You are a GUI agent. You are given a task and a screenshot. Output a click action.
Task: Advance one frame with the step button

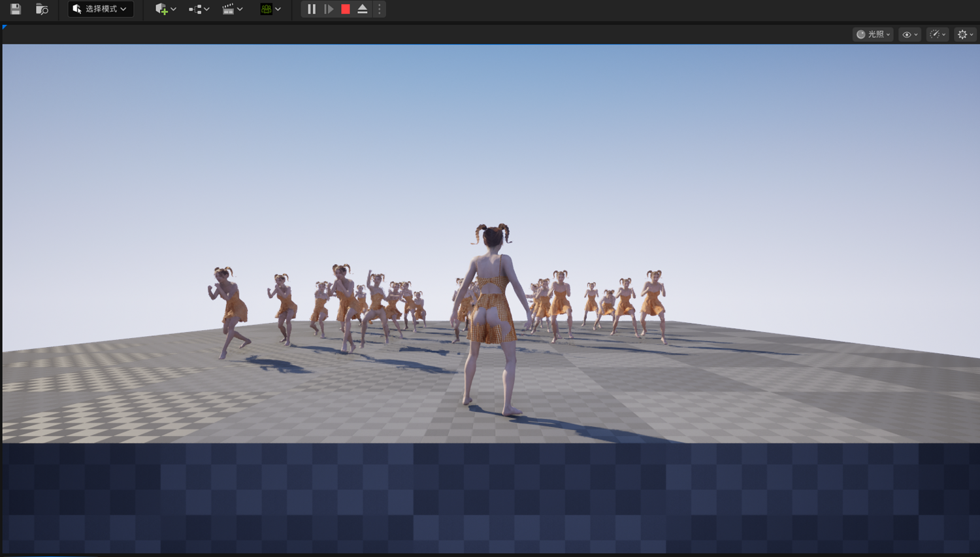329,9
